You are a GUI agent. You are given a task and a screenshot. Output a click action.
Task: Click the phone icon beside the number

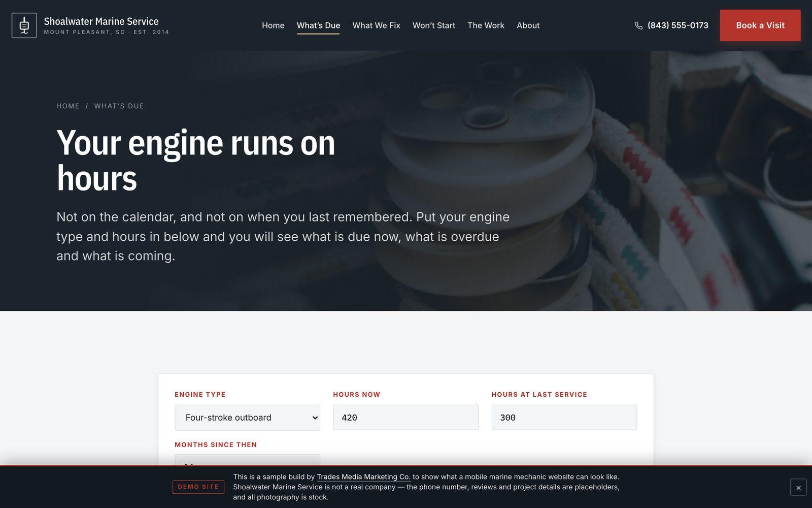(x=638, y=25)
